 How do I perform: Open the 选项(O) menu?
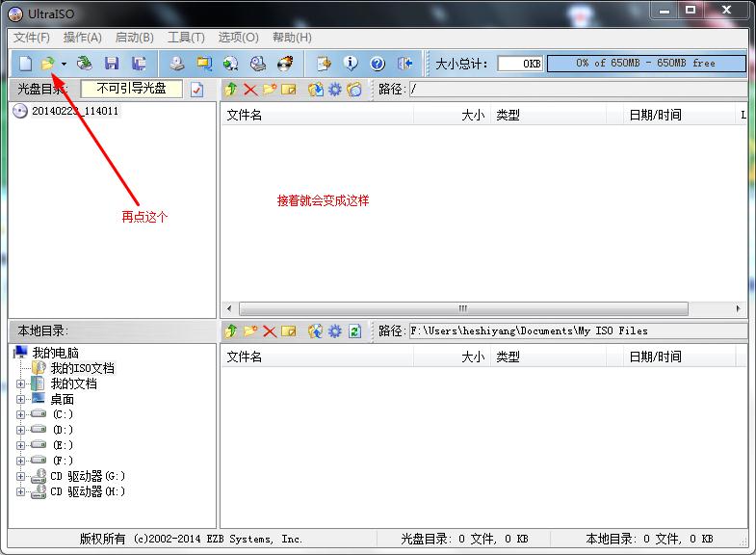(x=238, y=38)
